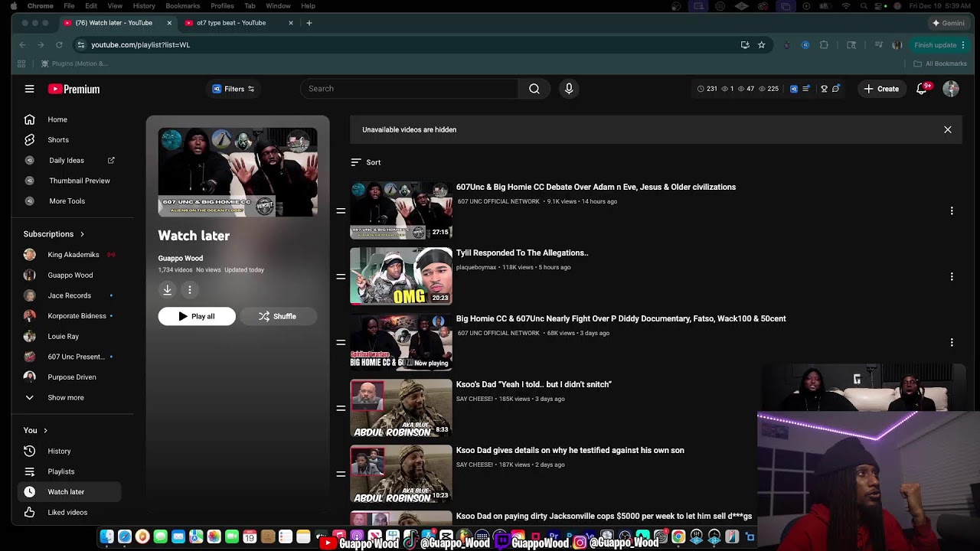Viewport: 980px width, 551px height.
Task: Click the list icon with blue dot in header
Action: point(805,89)
